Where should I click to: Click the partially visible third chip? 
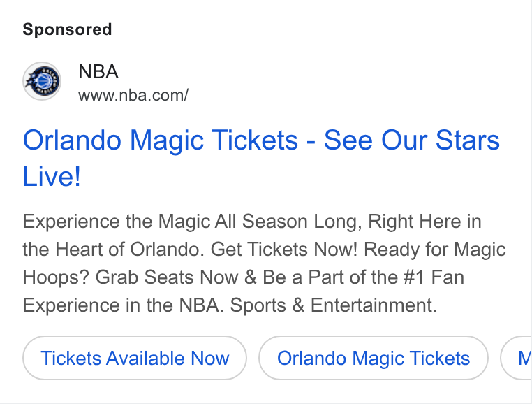point(516,358)
